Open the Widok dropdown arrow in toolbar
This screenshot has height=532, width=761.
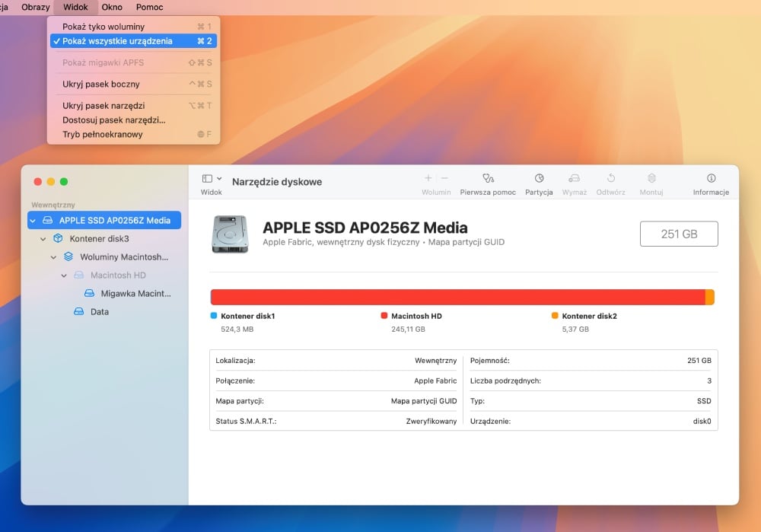tap(219, 179)
